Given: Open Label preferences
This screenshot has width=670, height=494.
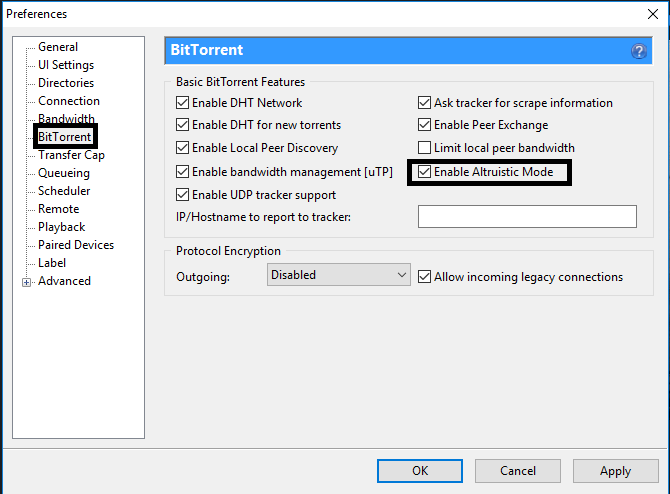Looking at the screenshot, I should tap(52, 263).
